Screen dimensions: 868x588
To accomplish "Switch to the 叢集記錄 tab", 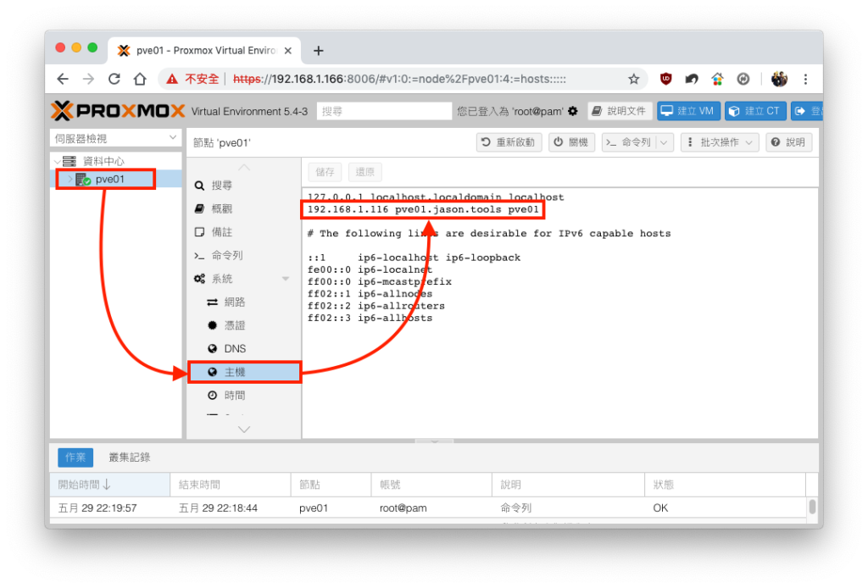I will (130, 457).
